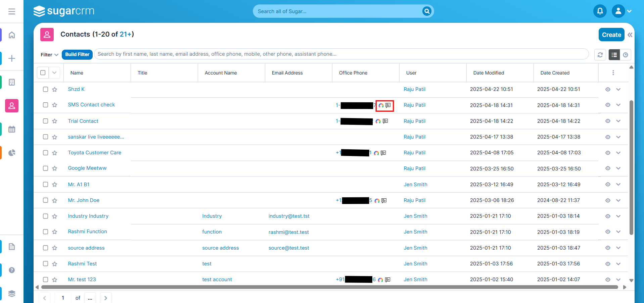Open the quick create plus icon
Viewport: 644px width, 303px height.
[x=12, y=58]
